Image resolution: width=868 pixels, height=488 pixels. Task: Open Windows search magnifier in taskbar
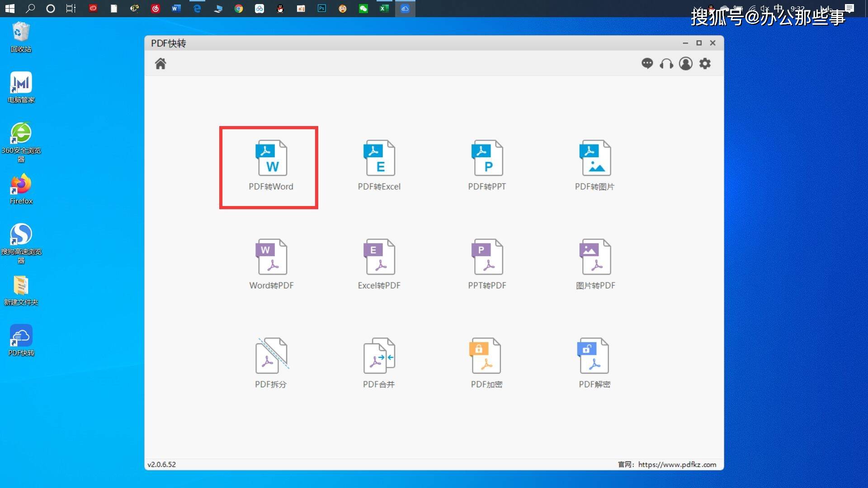[30, 8]
